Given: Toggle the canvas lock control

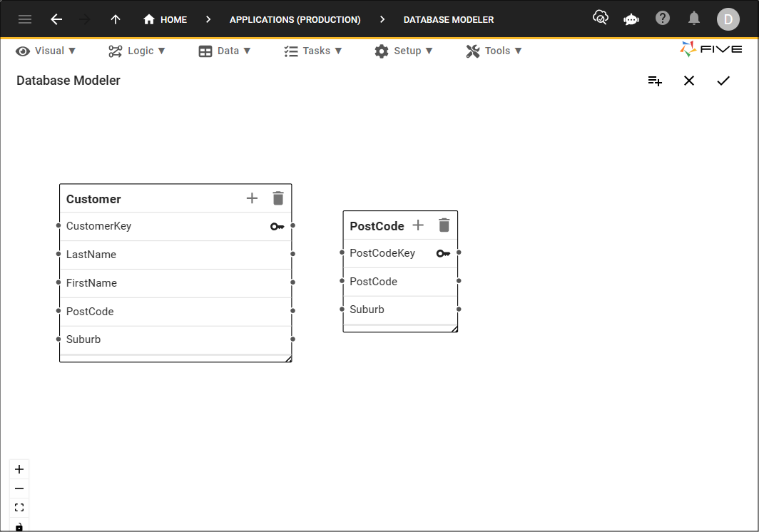Looking at the screenshot, I should [19, 526].
